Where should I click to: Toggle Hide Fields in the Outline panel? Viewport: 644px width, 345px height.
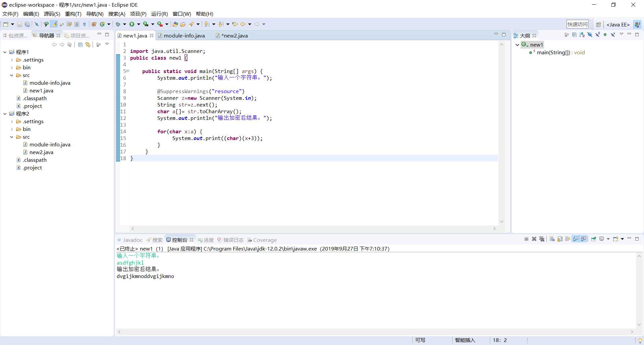pos(590,35)
